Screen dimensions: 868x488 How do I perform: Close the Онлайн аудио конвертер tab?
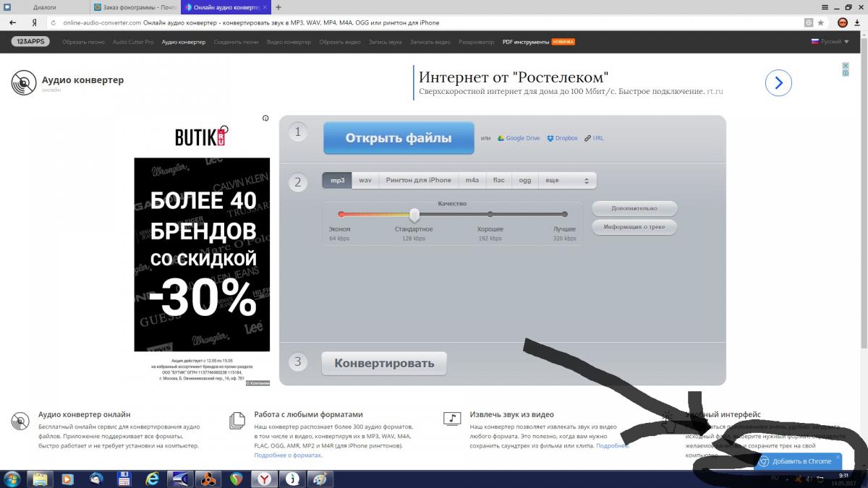coord(264,7)
